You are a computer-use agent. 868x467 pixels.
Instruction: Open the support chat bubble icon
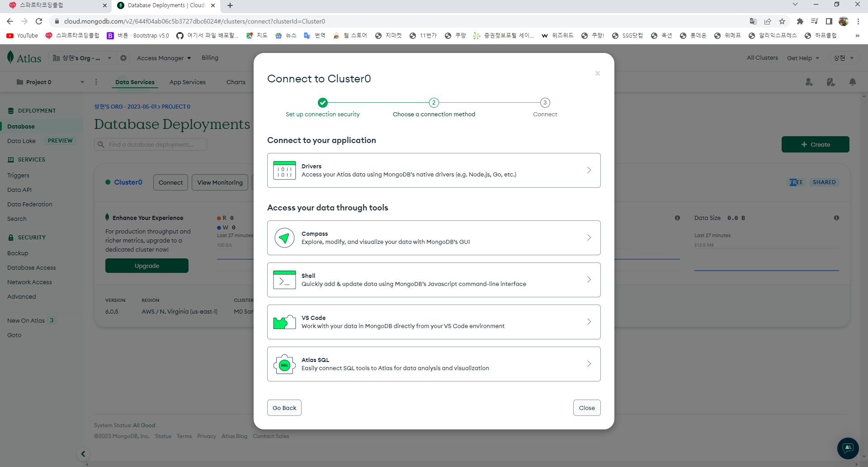click(x=848, y=448)
